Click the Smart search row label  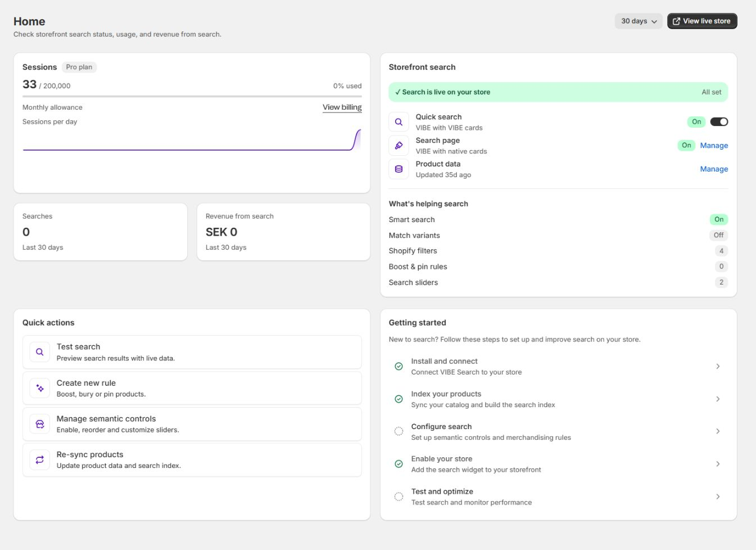click(411, 220)
